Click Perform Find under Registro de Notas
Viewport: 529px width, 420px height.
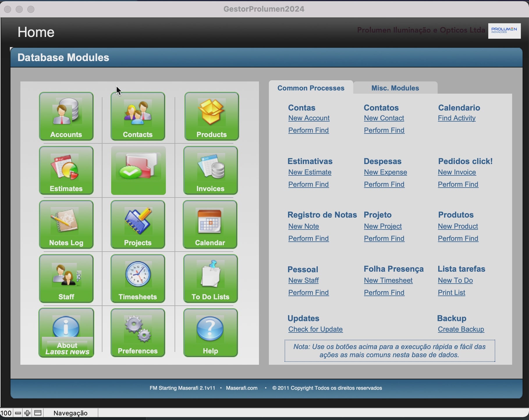308,239
